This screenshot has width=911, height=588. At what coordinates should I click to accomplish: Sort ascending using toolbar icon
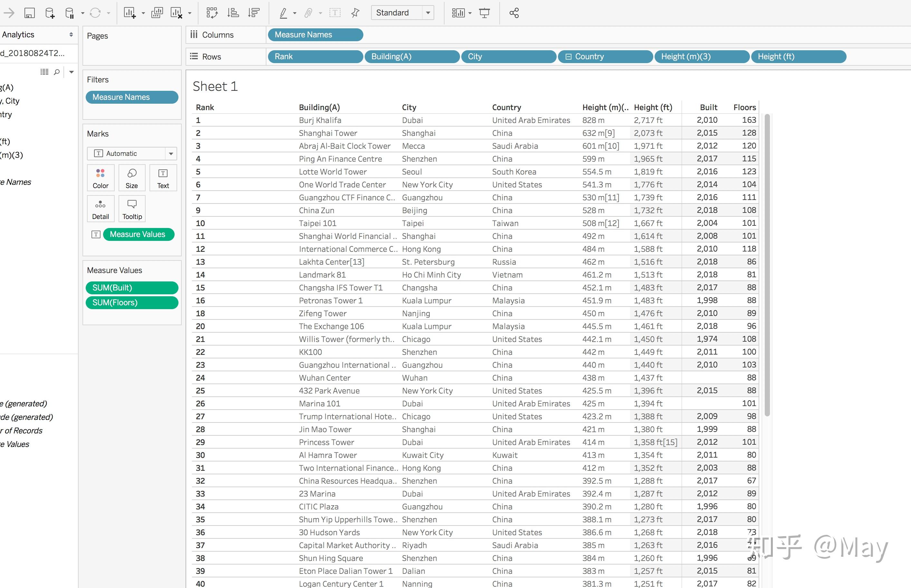(x=233, y=13)
